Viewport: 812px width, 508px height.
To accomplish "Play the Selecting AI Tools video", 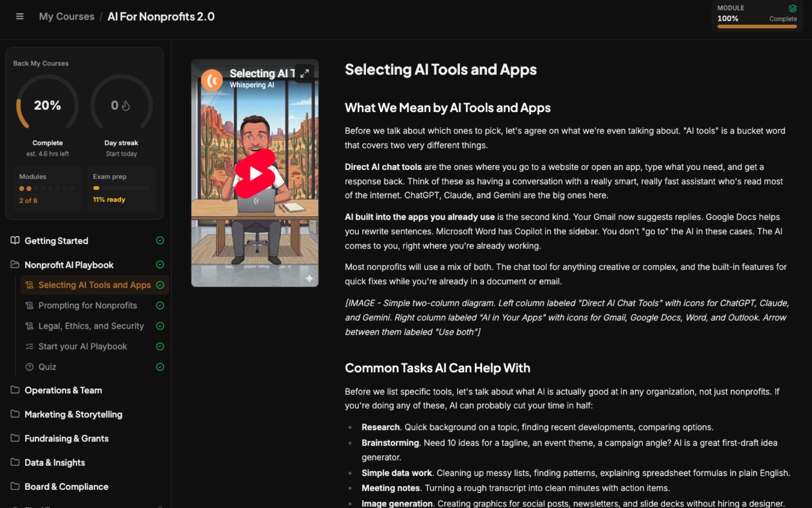I will coord(255,173).
